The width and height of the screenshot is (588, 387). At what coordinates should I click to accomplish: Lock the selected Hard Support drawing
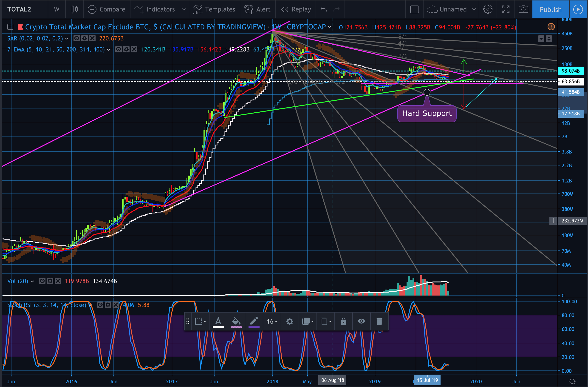click(343, 321)
